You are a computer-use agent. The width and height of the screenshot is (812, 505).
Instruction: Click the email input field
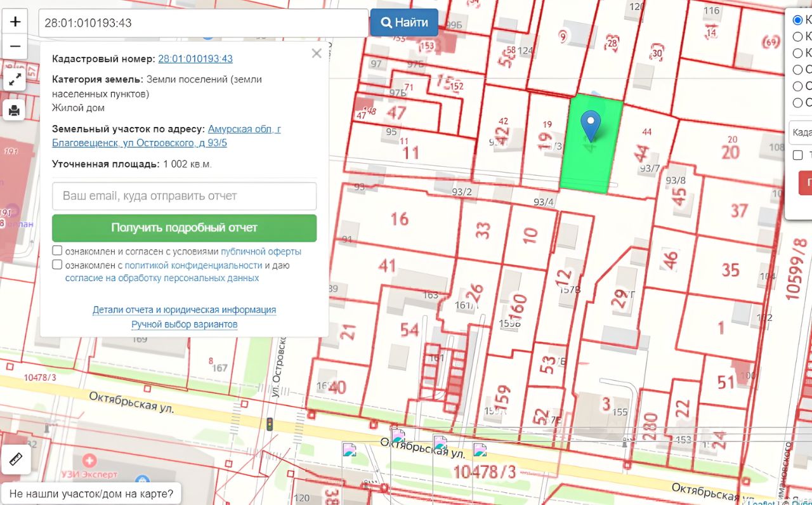pyautogui.click(x=184, y=196)
